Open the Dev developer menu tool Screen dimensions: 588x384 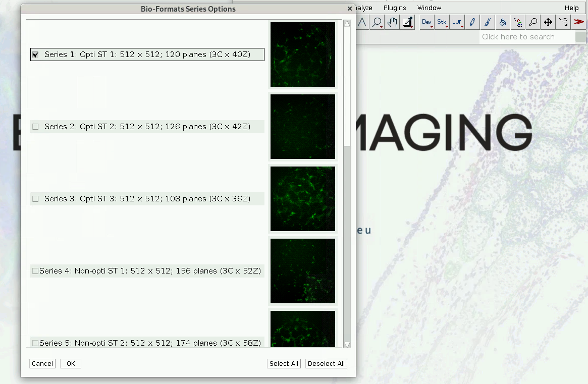pyautogui.click(x=427, y=22)
